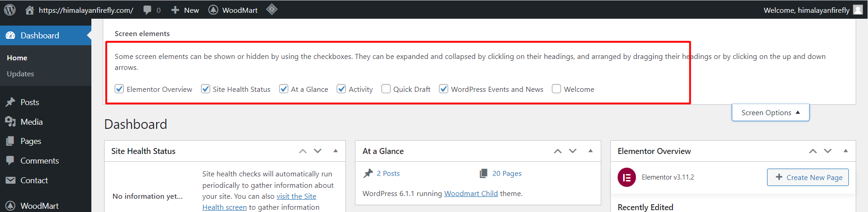Uncheck the Elementor Overview checkbox
868x212 pixels.
pos(119,89)
